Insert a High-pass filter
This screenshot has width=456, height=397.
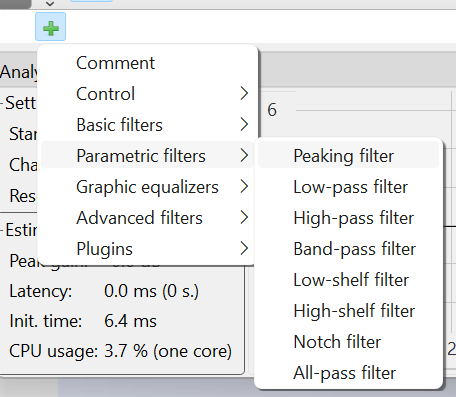(348, 218)
